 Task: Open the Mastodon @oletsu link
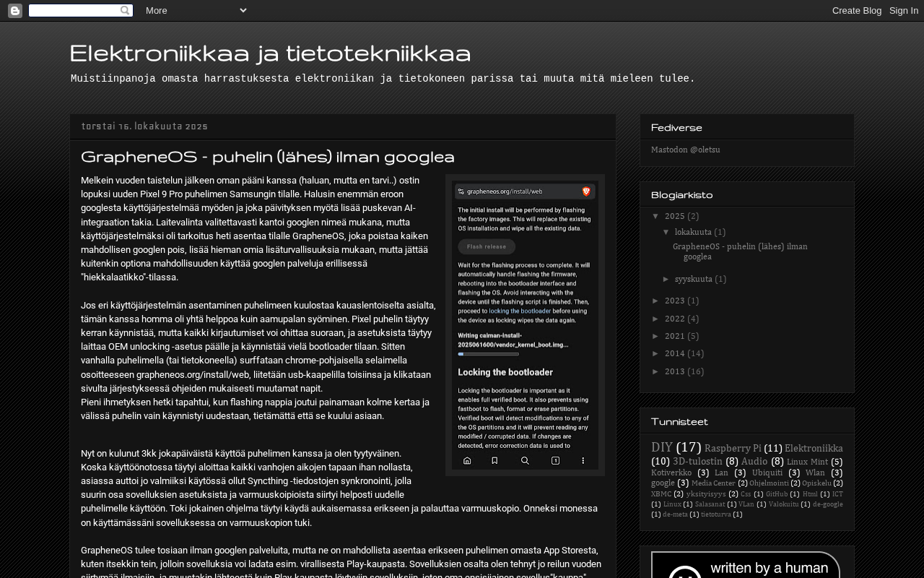(685, 150)
